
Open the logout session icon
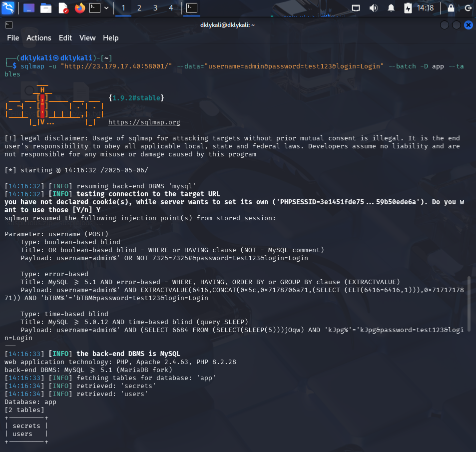[468, 8]
